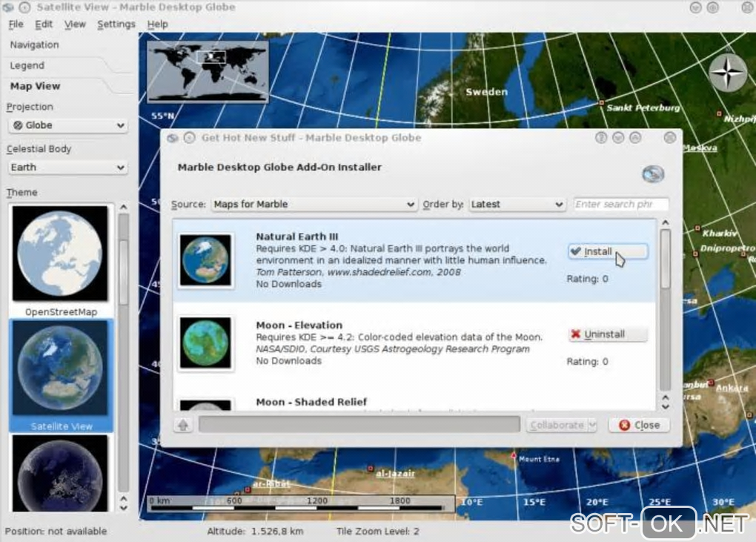
Task: Click the pin icon in dialog title bar
Action: (190, 138)
